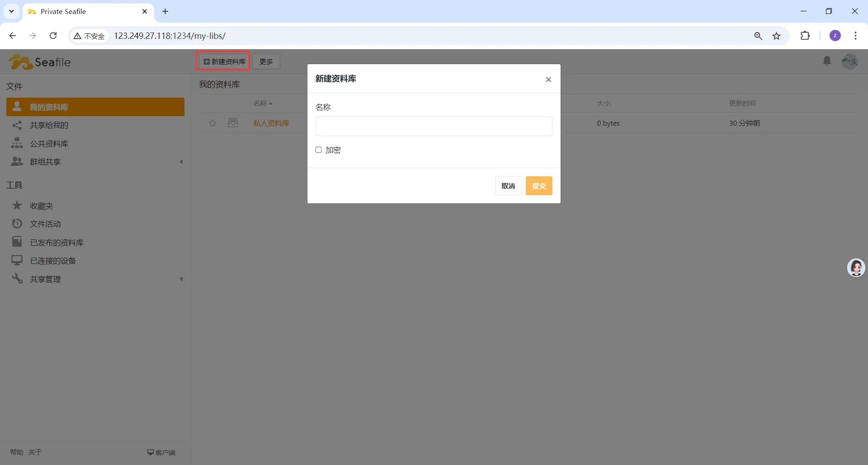The image size is (868, 465).
Task: Go back to previous page
Action: 13,36
